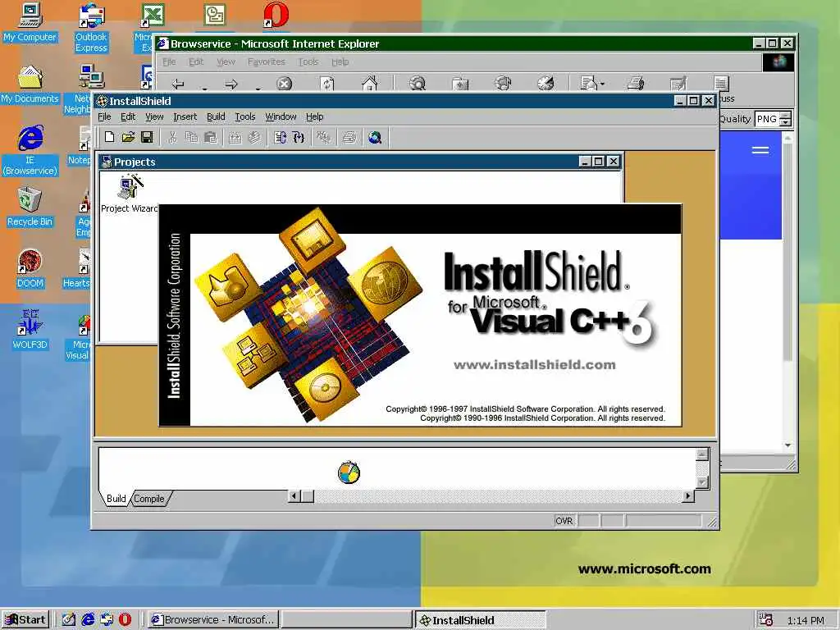
Task: Click the clock showing 1:14 PM
Action: click(806, 620)
